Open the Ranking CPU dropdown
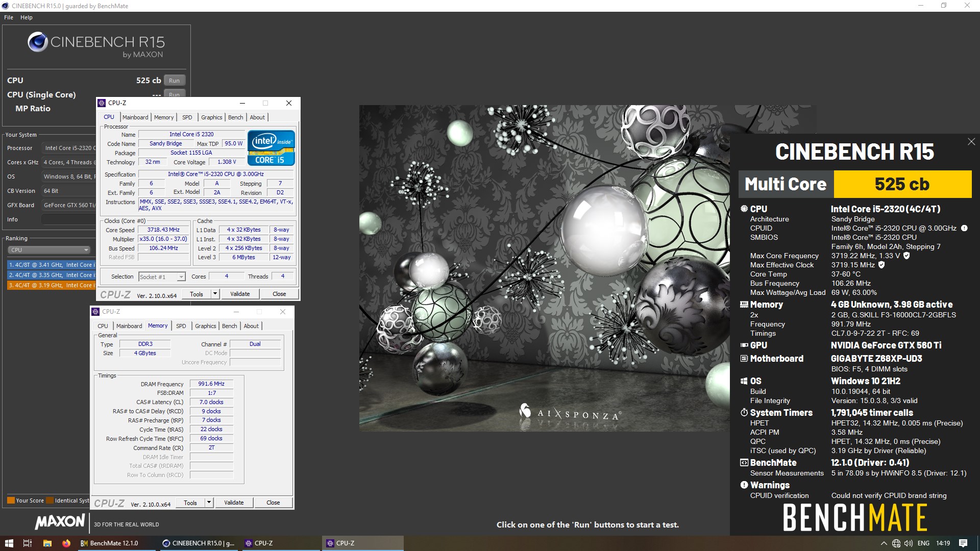This screenshot has height=551, width=980. [49, 250]
